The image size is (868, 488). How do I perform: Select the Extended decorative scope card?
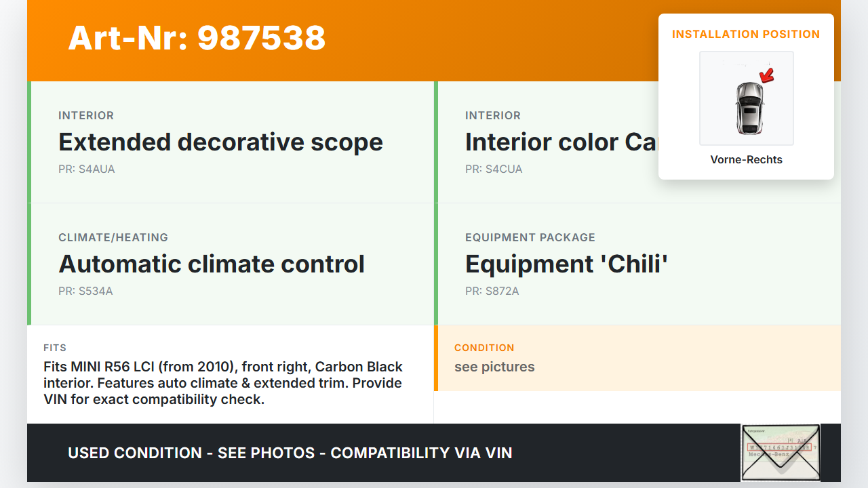point(231,142)
